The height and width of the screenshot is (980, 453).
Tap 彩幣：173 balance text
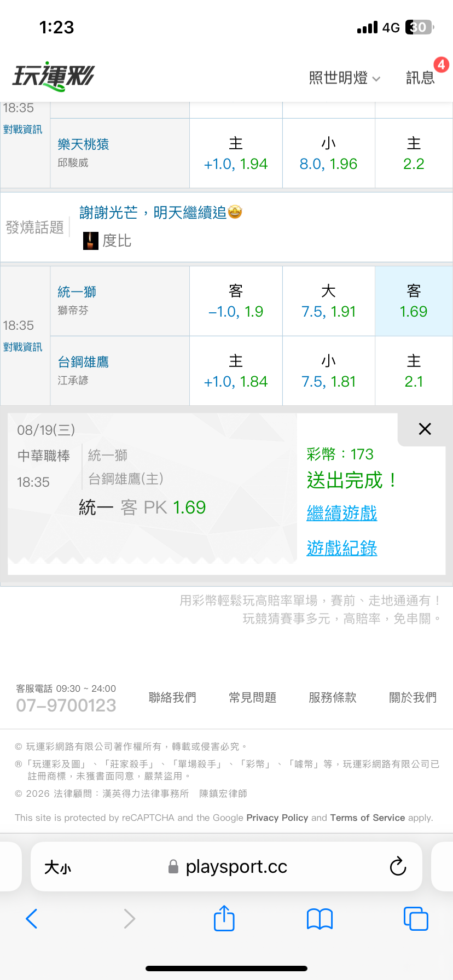(340, 454)
